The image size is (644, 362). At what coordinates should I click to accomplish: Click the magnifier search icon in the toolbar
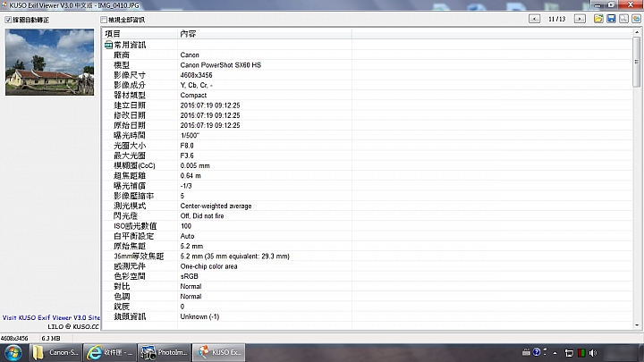pos(624,19)
